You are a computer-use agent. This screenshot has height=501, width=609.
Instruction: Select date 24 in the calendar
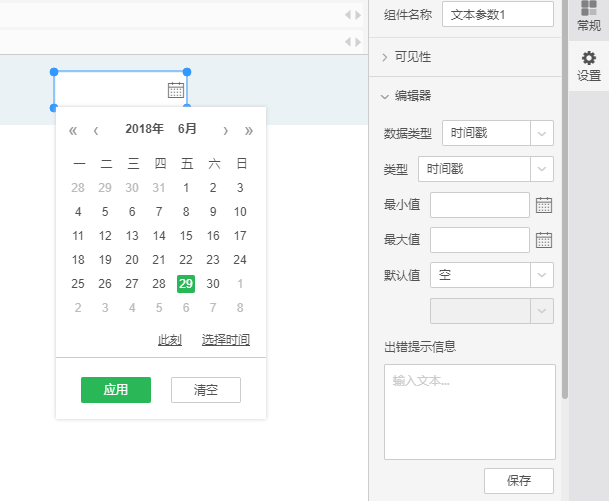coord(240,260)
